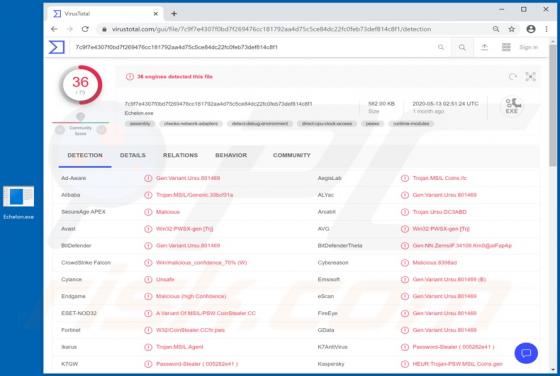The width and height of the screenshot is (560, 376).
Task: Open the apps grid icon
Action: [506, 47]
